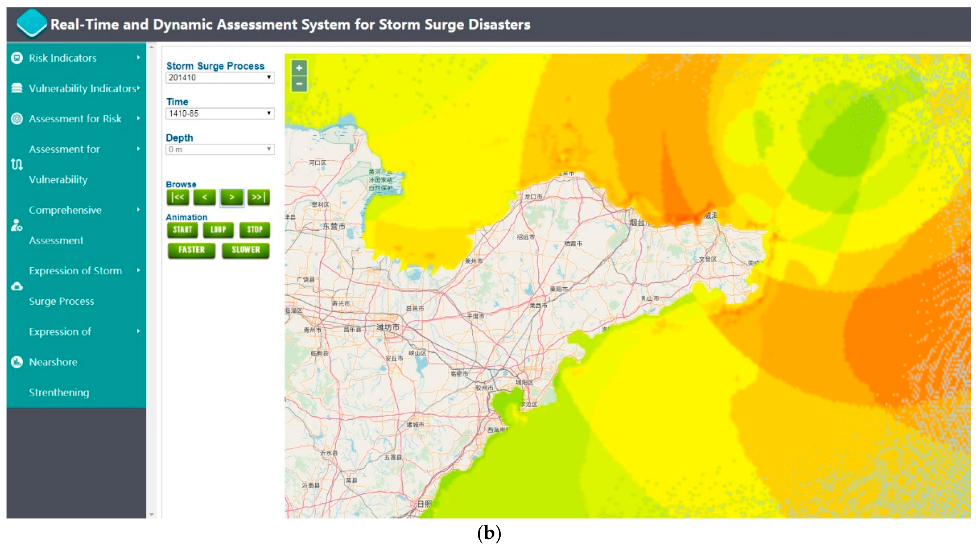The image size is (980, 547).
Task: Click the sidebar scrollbar down arrow
Action: click(151, 514)
